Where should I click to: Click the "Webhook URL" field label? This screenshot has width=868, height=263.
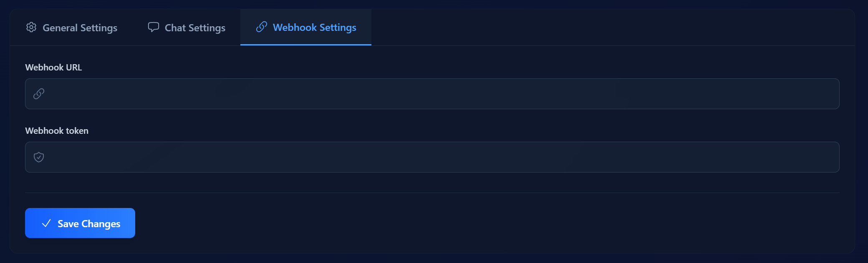click(x=53, y=68)
